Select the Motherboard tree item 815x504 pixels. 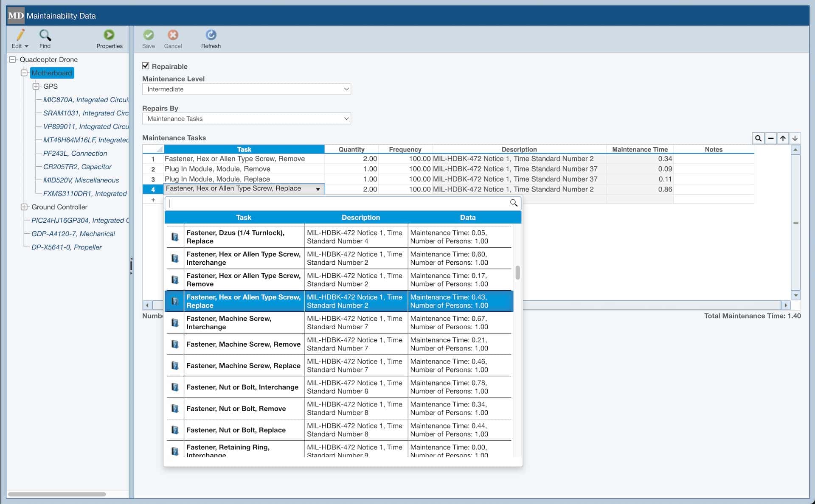(x=52, y=73)
